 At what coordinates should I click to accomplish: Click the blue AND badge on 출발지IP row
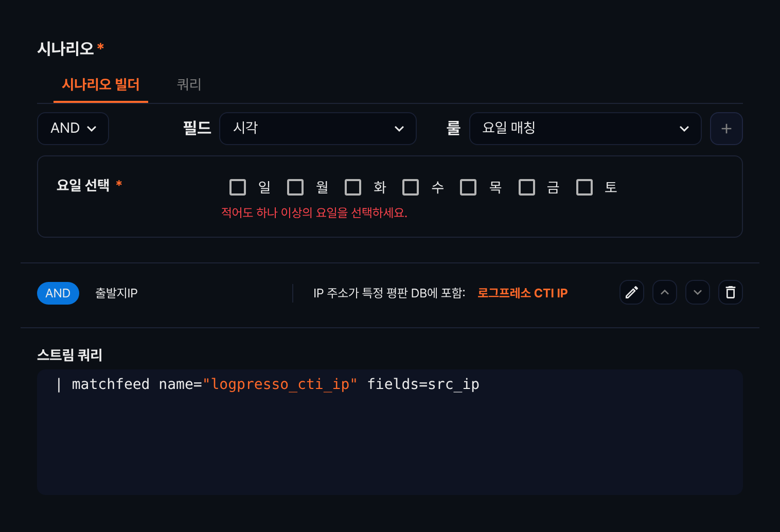click(x=58, y=293)
